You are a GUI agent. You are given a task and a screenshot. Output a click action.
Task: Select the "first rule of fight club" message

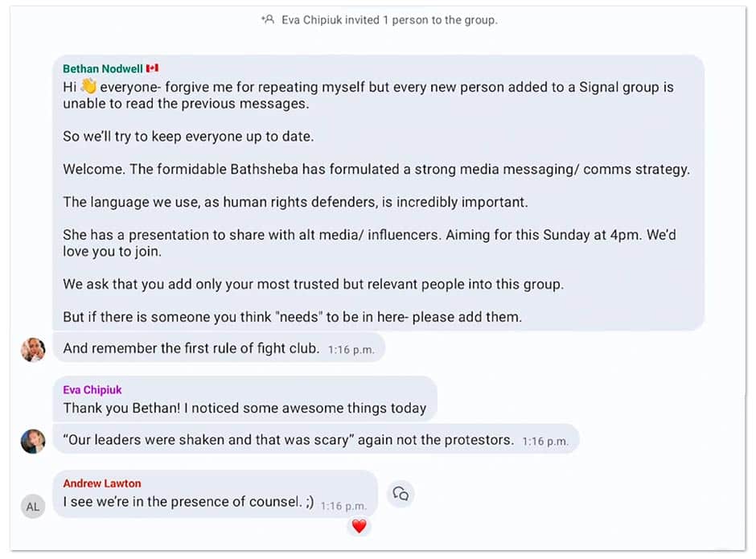coord(191,349)
